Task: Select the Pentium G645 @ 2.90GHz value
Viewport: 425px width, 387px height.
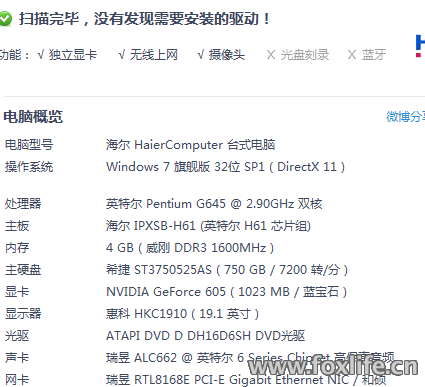Action: tap(214, 203)
